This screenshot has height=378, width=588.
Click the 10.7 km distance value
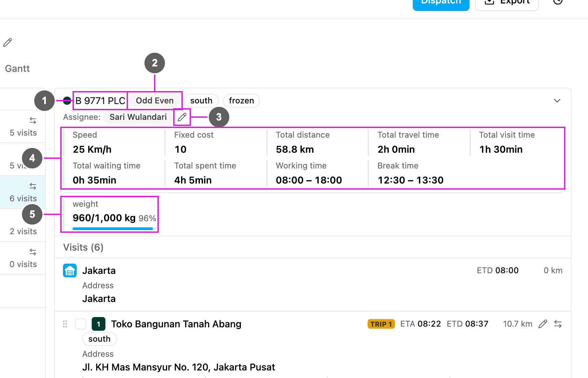pos(517,324)
